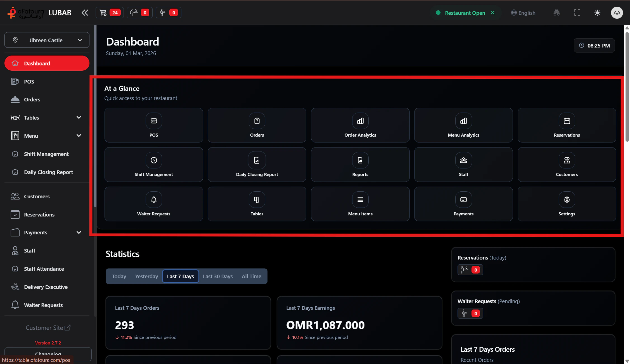Select the Today statistics tab
The width and height of the screenshot is (630, 364).
coord(119,276)
